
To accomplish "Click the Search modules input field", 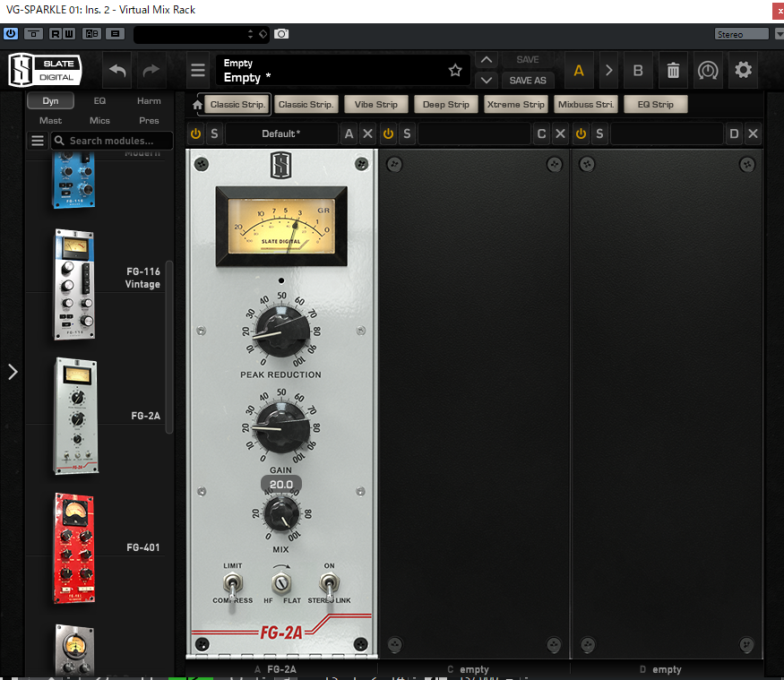I will (x=112, y=141).
